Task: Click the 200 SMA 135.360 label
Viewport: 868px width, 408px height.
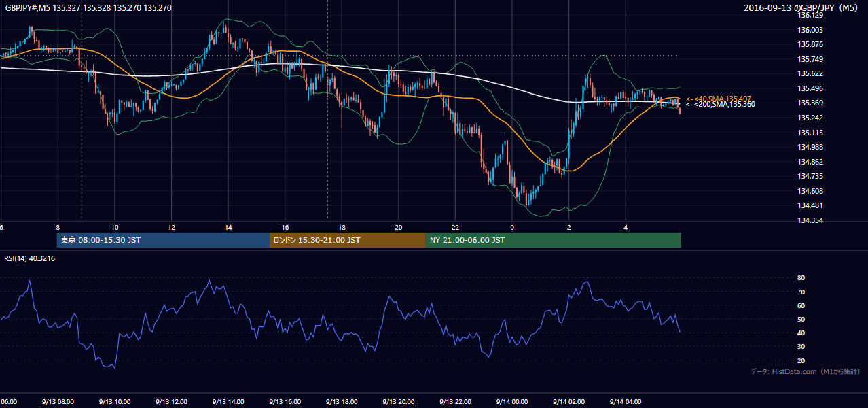Action: pyautogui.click(x=720, y=104)
